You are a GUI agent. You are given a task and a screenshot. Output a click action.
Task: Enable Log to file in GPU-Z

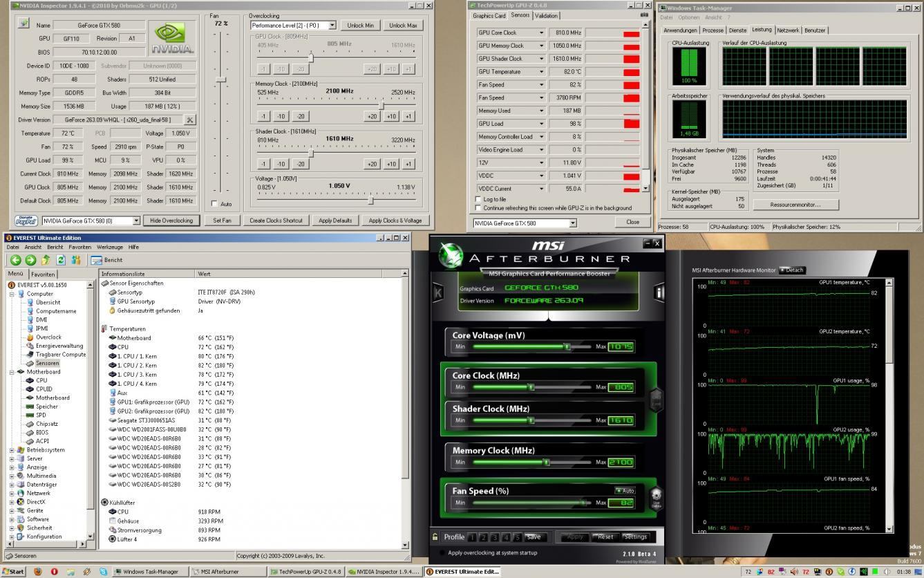(x=478, y=199)
